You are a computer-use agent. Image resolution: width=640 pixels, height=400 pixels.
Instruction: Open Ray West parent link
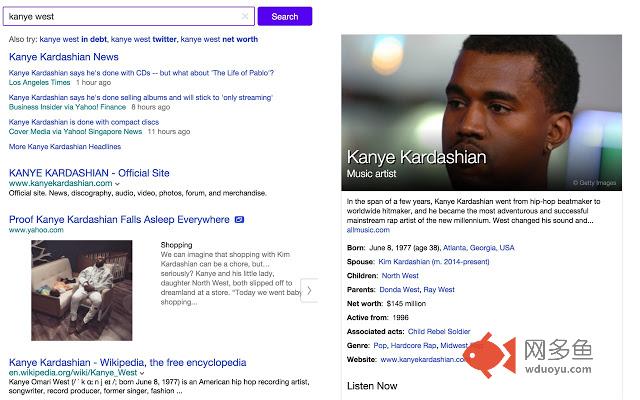click(439, 289)
